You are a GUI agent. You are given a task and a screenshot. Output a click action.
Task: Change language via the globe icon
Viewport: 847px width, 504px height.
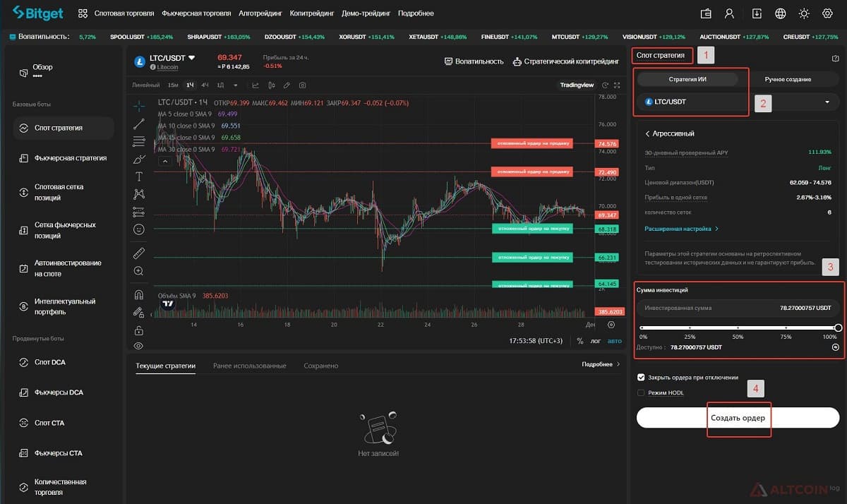[780, 13]
